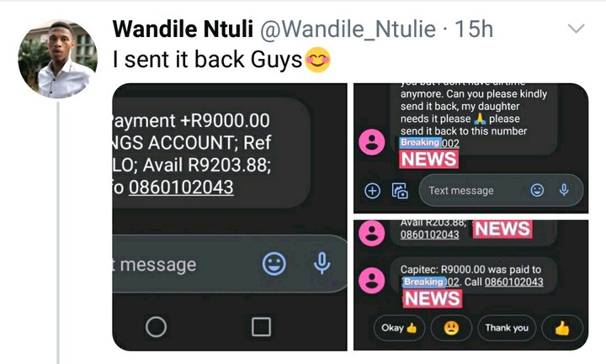Click the Wandile Ntuli display name
This screenshot has height=364, width=606.
click(x=183, y=29)
